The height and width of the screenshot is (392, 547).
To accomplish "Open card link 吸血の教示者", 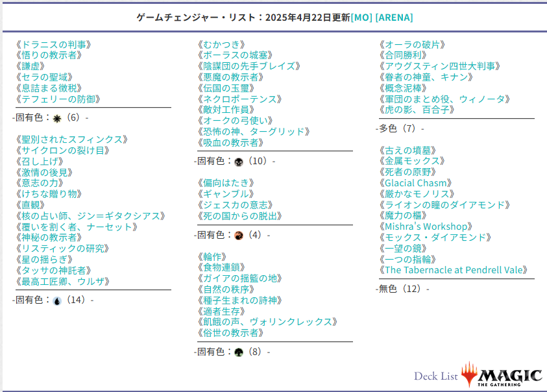I will coord(230,143).
